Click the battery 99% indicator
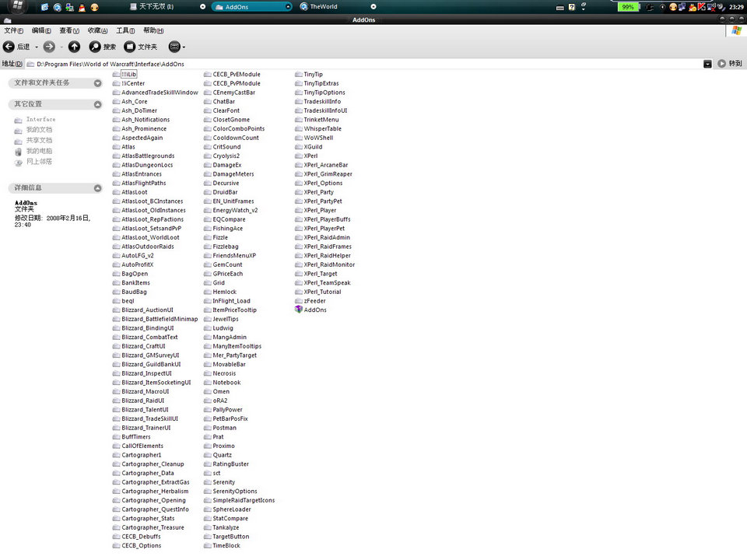Viewport: 747px width, 560px height. [628, 7]
